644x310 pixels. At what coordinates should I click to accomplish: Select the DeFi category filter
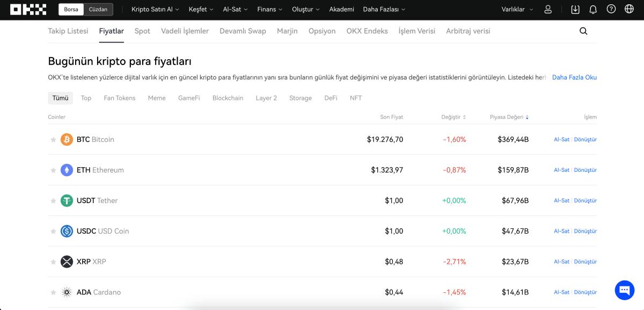point(331,98)
